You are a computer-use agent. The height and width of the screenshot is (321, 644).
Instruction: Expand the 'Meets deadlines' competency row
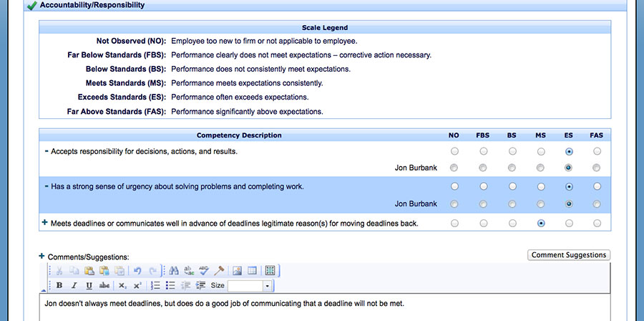[x=45, y=223]
